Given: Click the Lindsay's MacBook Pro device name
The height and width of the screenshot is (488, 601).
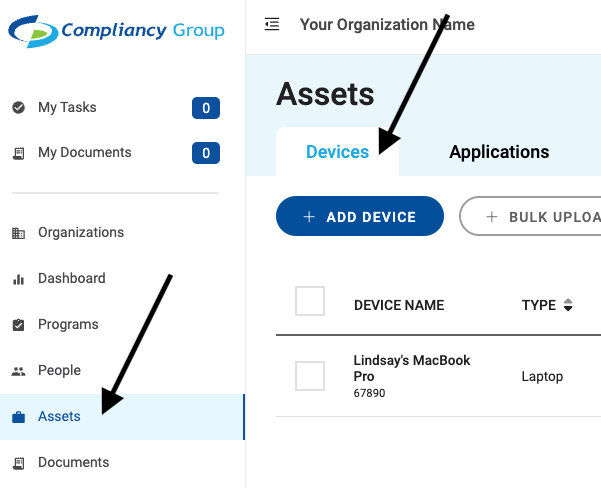Looking at the screenshot, I should pos(412,368).
